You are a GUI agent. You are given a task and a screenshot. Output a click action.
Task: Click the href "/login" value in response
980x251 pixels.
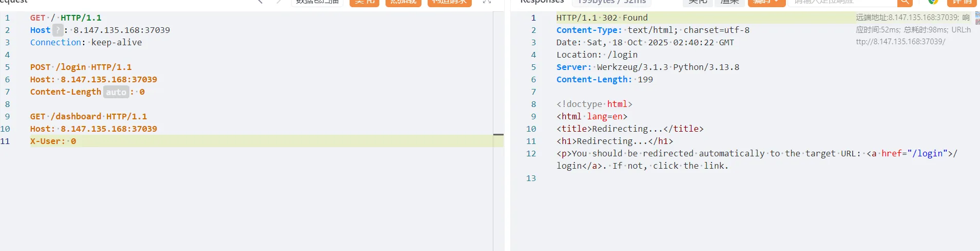tap(925, 153)
